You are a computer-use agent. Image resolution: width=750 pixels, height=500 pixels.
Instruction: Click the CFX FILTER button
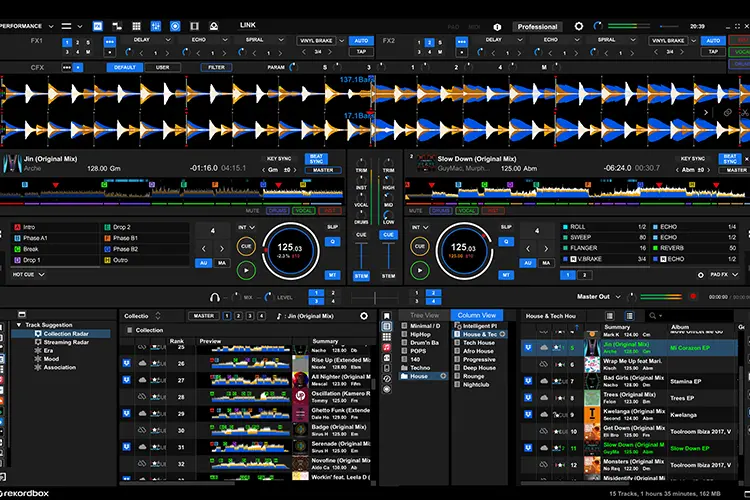pos(216,67)
